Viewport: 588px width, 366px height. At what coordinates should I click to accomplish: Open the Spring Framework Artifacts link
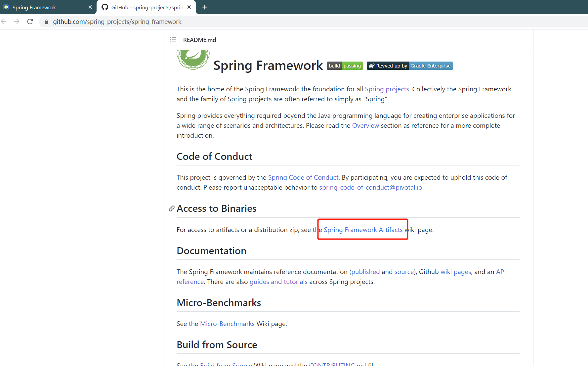pyautogui.click(x=363, y=230)
